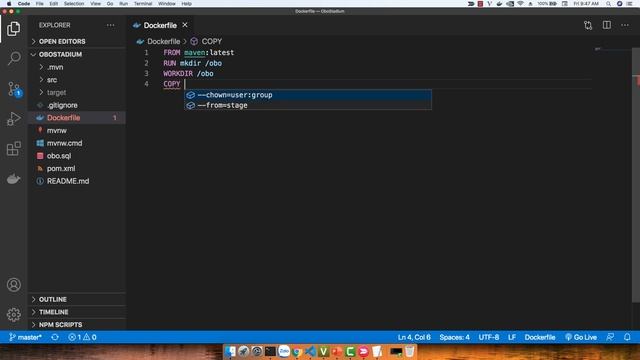Open the README.md file

77,181
